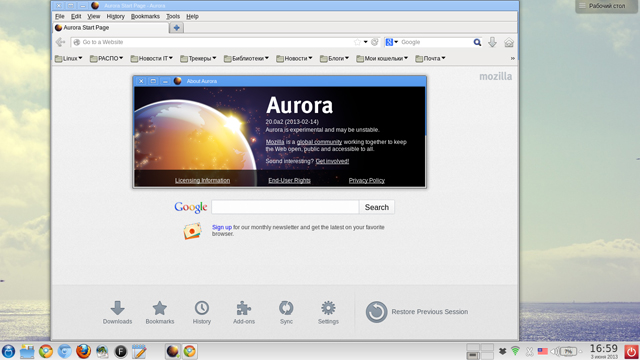Open the downloads arrow in the navigation toolbar
The width and height of the screenshot is (640, 360).
(492, 42)
